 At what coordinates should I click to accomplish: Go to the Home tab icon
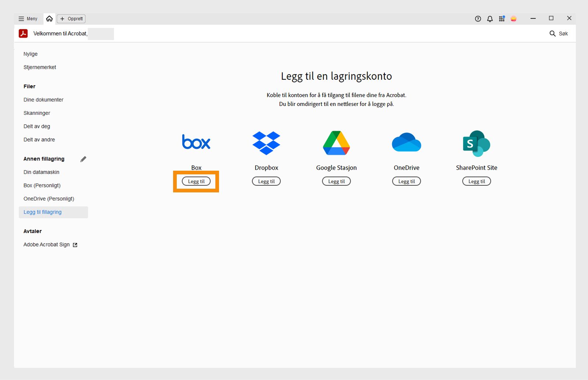(49, 19)
